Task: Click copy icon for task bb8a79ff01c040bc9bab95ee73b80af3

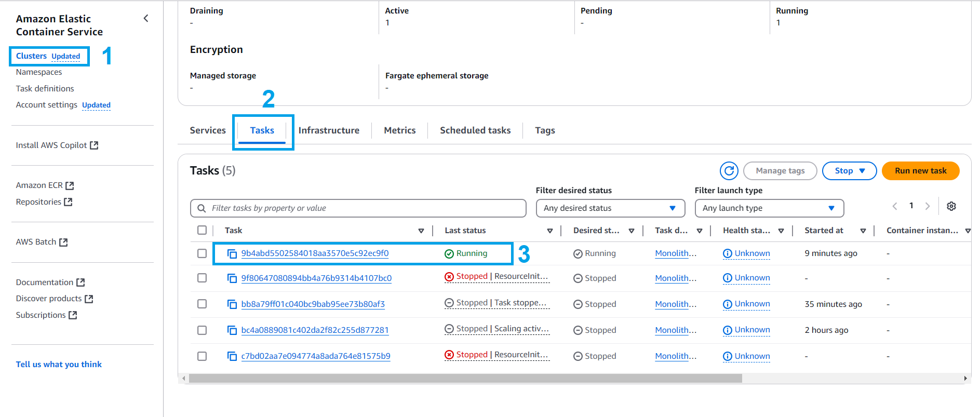Action: point(232,304)
